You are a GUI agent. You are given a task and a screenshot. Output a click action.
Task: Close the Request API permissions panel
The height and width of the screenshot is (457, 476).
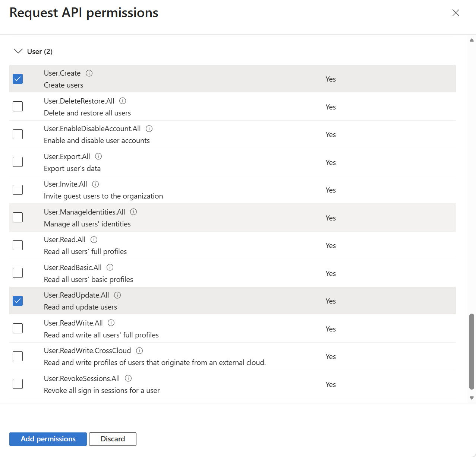pyautogui.click(x=455, y=13)
